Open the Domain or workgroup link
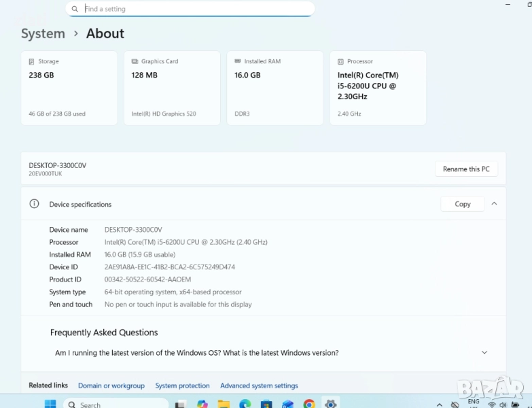The height and width of the screenshot is (408, 532). (x=111, y=386)
